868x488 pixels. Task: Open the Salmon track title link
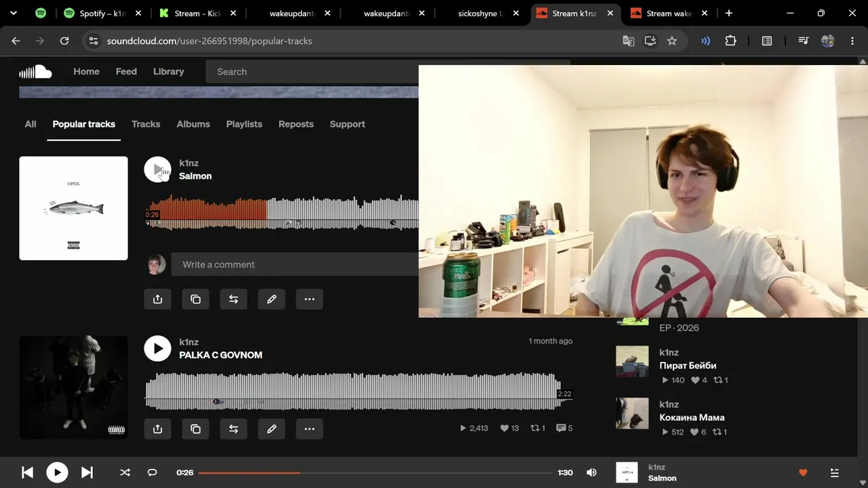coord(195,176)
